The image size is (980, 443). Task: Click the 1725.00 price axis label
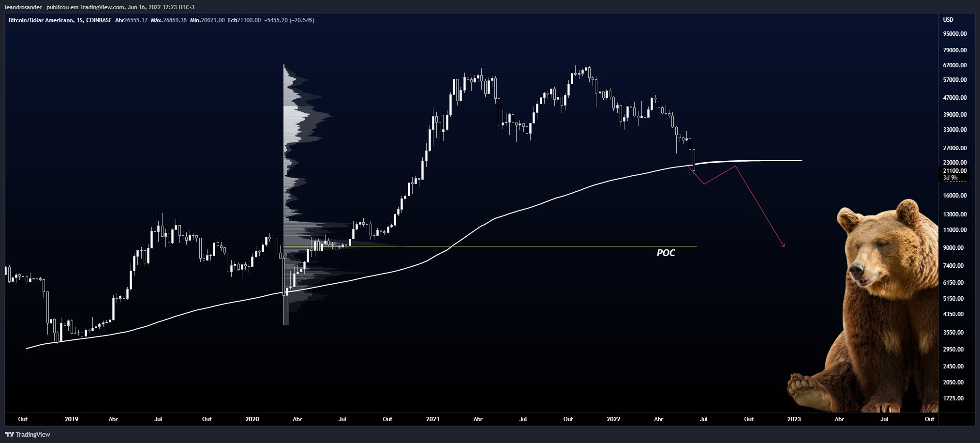click(953, 398)
